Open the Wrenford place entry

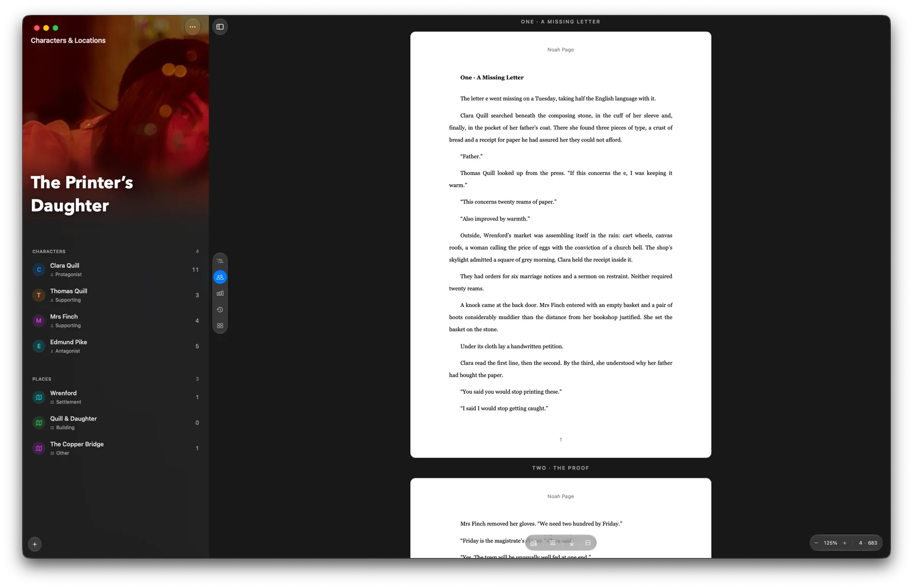[x=116, y=397]
